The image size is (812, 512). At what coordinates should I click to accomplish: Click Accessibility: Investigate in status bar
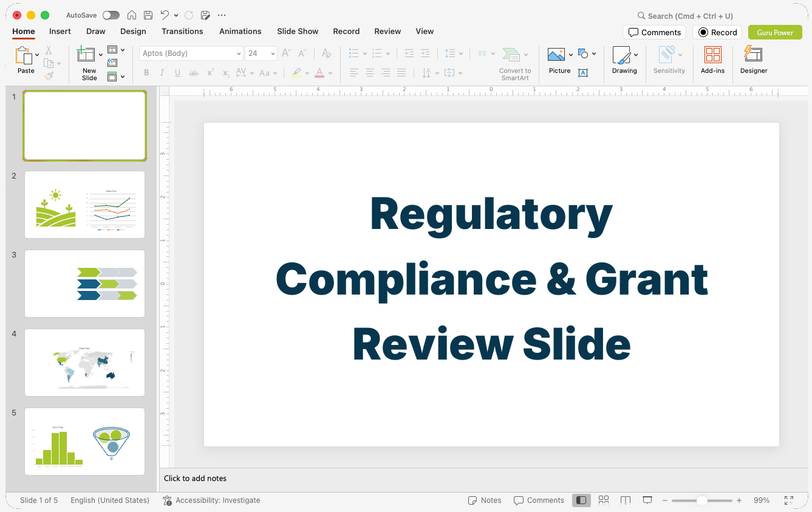(x=211, y=500)
